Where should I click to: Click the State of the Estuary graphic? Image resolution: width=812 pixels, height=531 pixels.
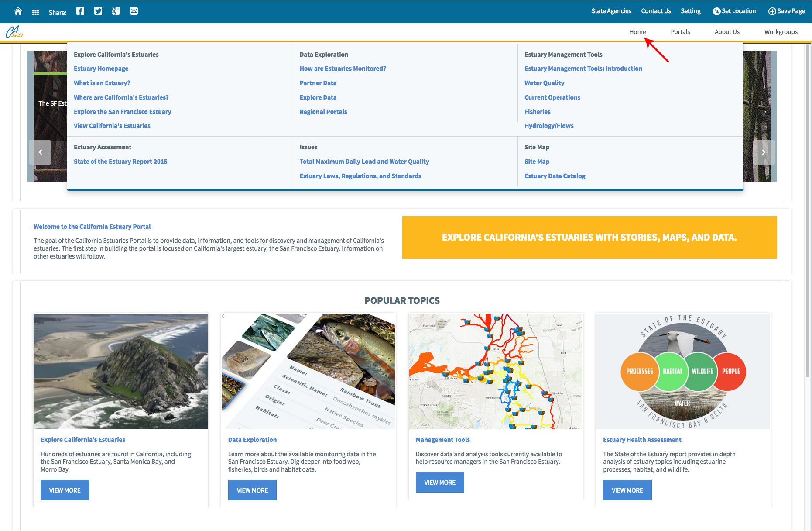coord(683,371)
